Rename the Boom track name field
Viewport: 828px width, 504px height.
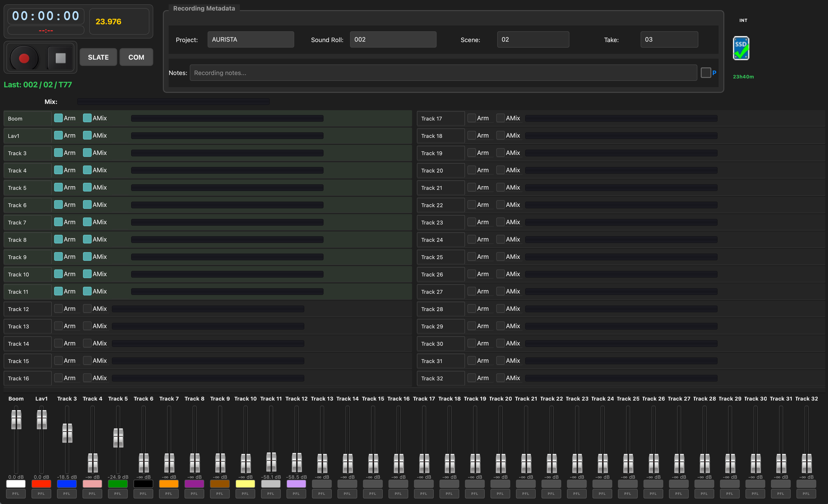tap(28, 119)
